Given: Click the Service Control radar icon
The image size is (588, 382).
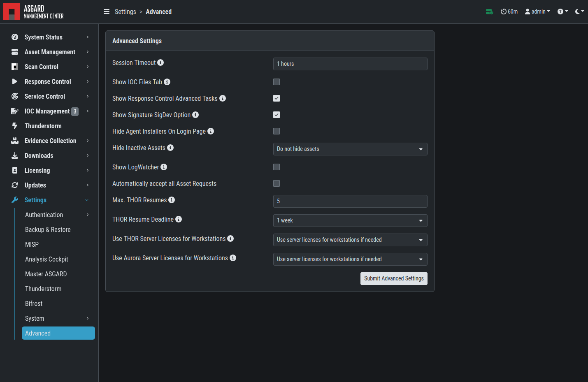Looking at the screenshot, I should pos(15,96).
